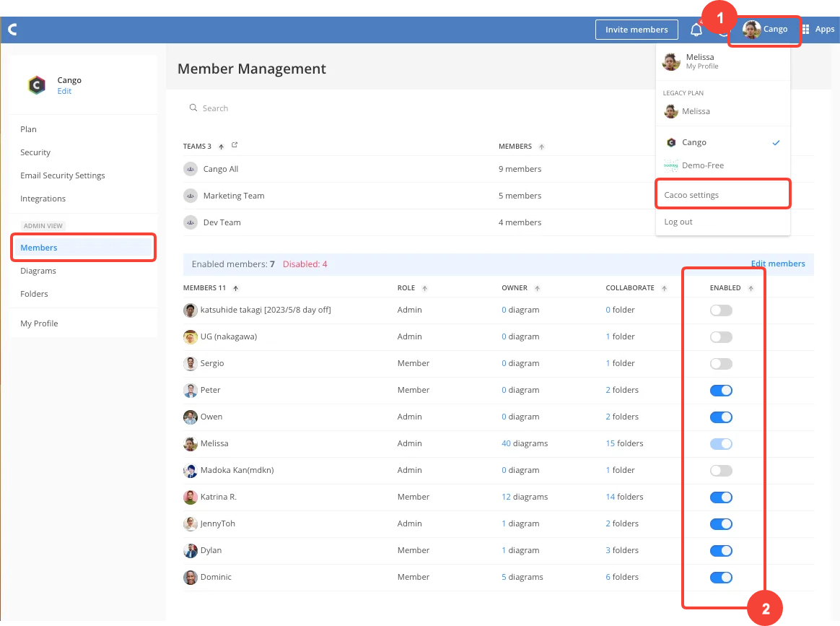This screenshot has width=840, height=626.
Task: Sort by Enabled column arrow
Action: tap(751, 288)
